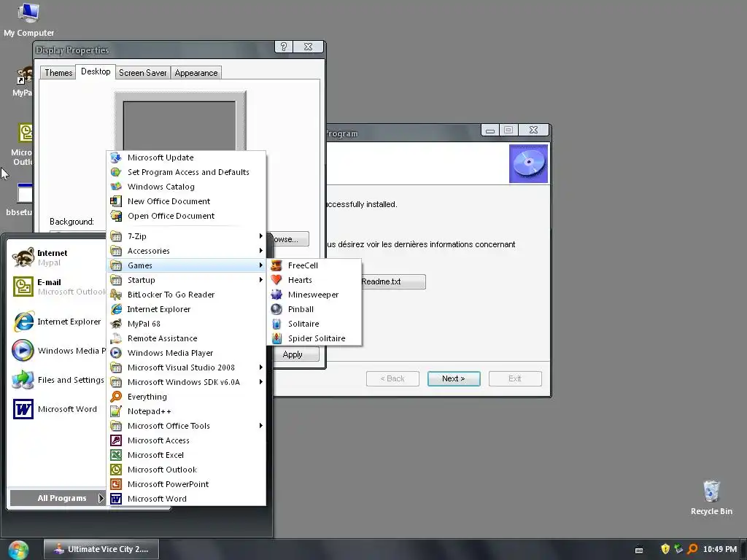The width and height of the screenshot is (747, 560).
Task: Expand the Startup folder
Action: pyautogui.click(x=186, y=280)
